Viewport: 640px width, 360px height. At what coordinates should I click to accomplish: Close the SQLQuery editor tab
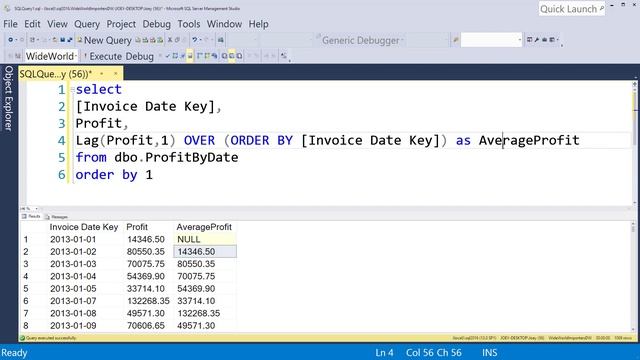tap(116, 73)
